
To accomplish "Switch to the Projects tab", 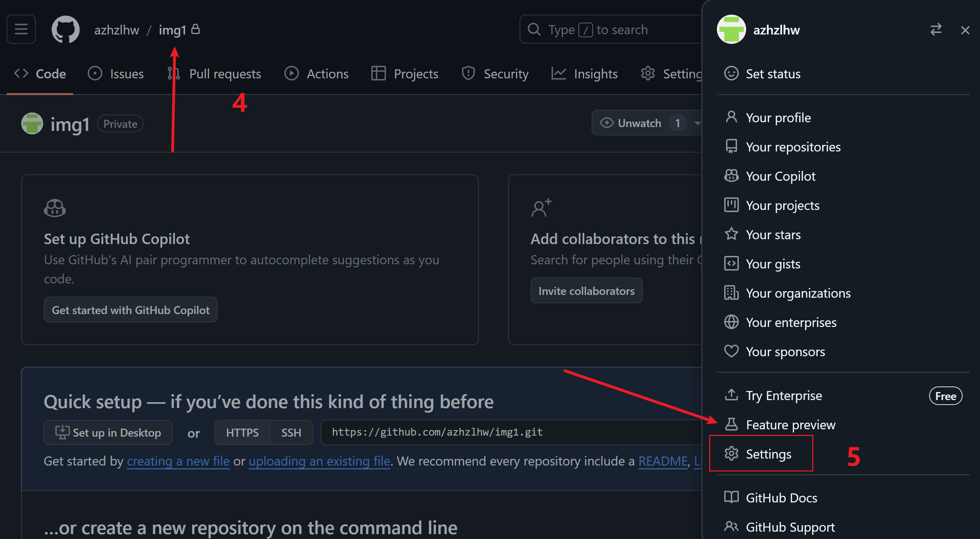I will [x=405, y=73].
